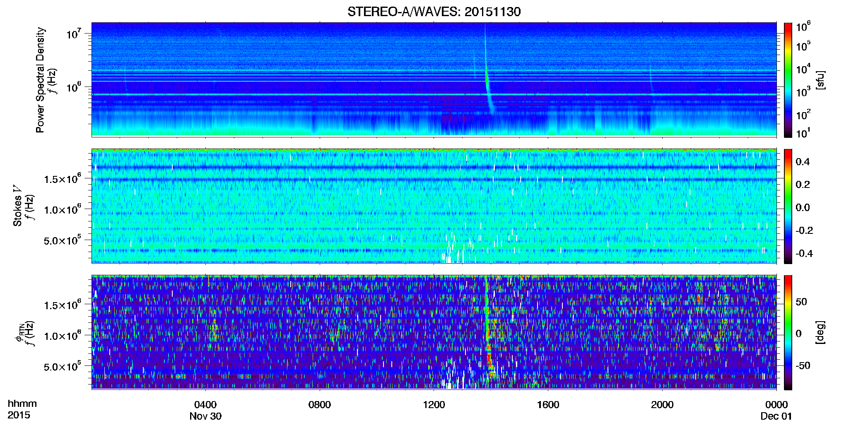
Task: Click the 50 tick on degrees colorbar
Action: (801, 302)
